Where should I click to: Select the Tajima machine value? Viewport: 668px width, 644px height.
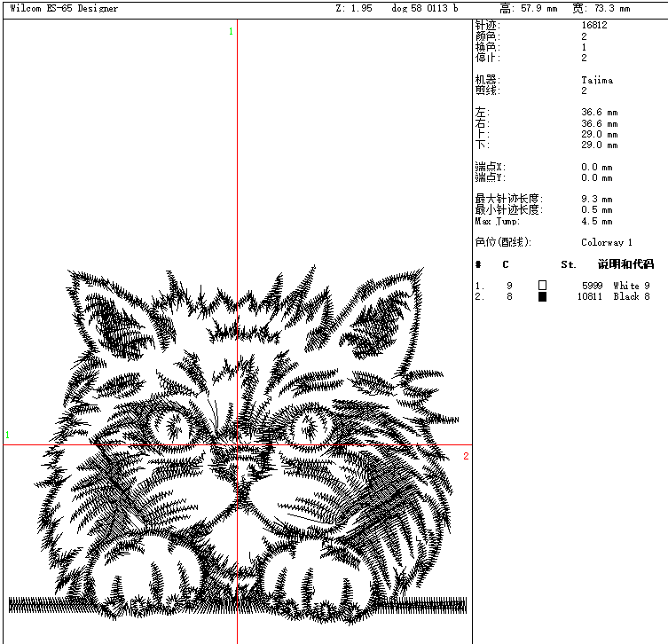[596, 80]
